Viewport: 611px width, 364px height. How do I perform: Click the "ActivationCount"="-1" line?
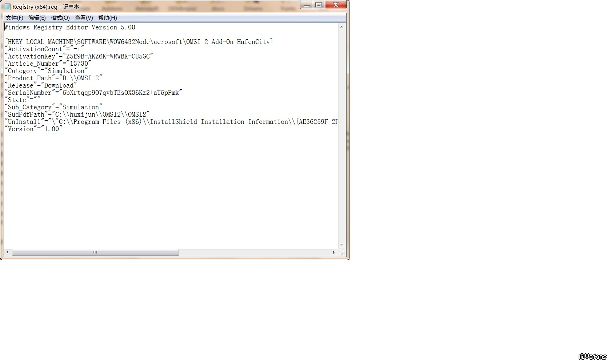44,49
